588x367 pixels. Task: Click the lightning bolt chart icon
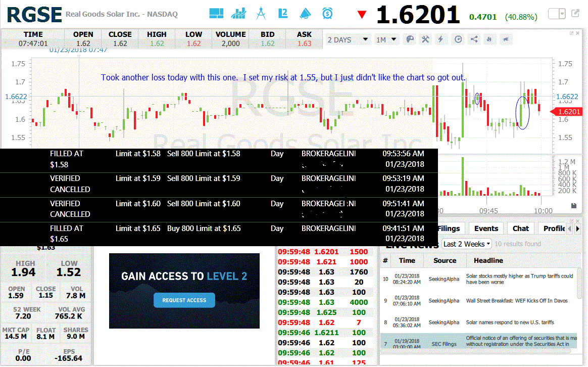click(x=441, y=39)
